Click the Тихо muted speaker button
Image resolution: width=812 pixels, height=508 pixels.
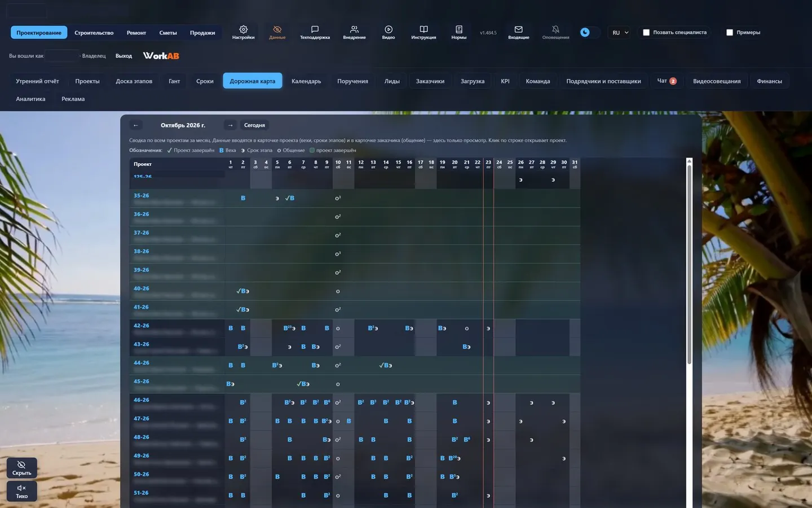click(22, 491)
